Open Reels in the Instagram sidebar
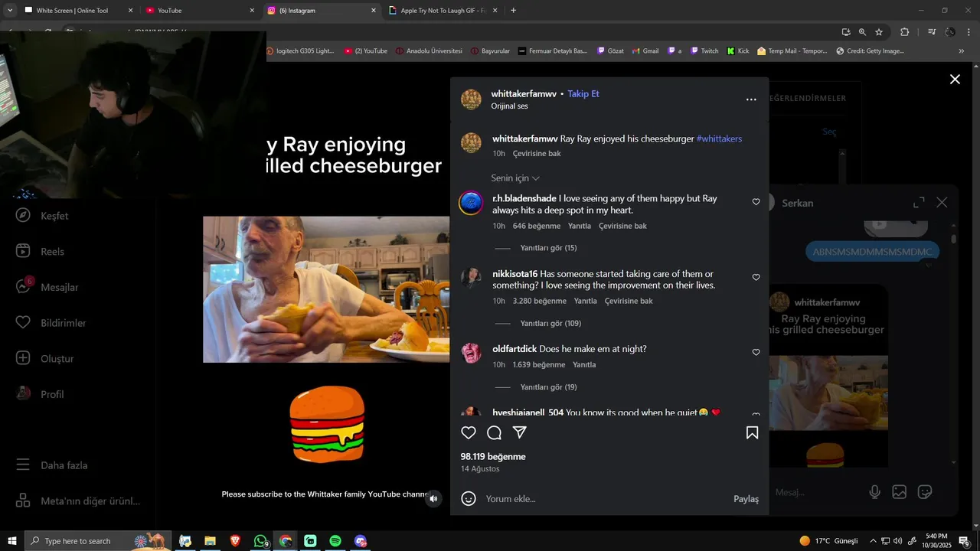 coord(41,251)
